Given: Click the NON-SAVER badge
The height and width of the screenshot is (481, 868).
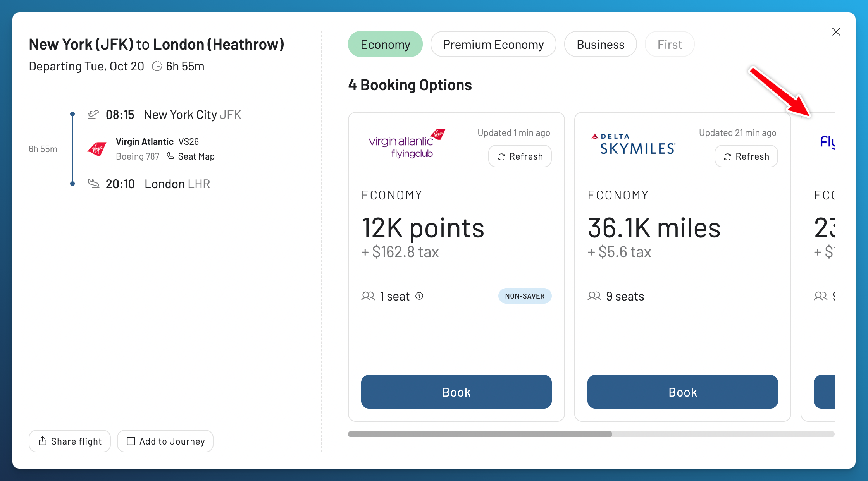Looking at the screenshot, I should tap(525, 296).
